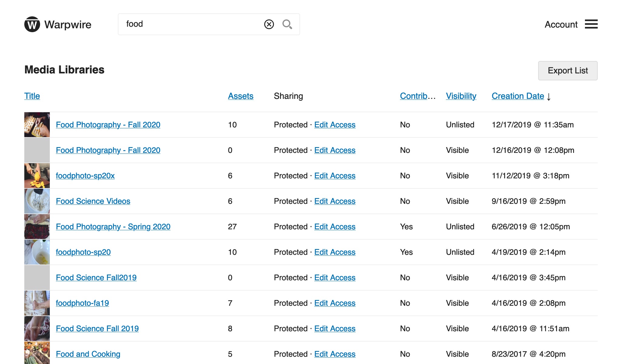The width and height of the screenshot is (622, 364).
Task: Click the magnifying glass search icon
Action: pos(287,24)
